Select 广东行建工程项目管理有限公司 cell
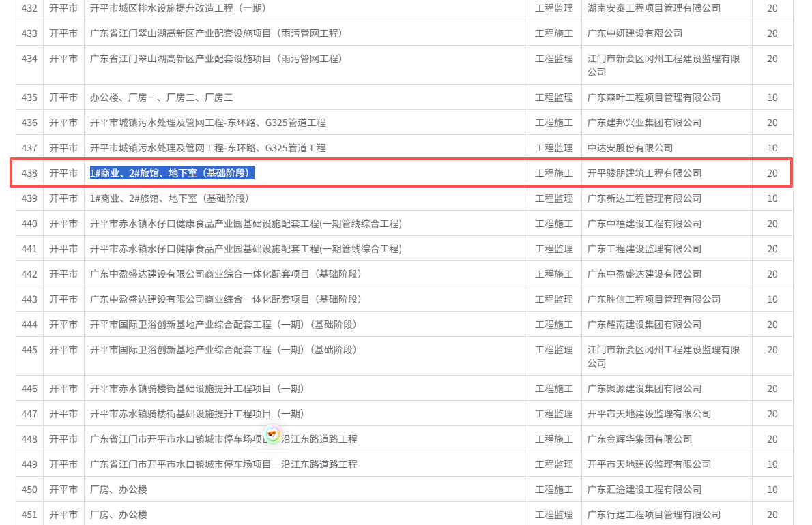 654,515
